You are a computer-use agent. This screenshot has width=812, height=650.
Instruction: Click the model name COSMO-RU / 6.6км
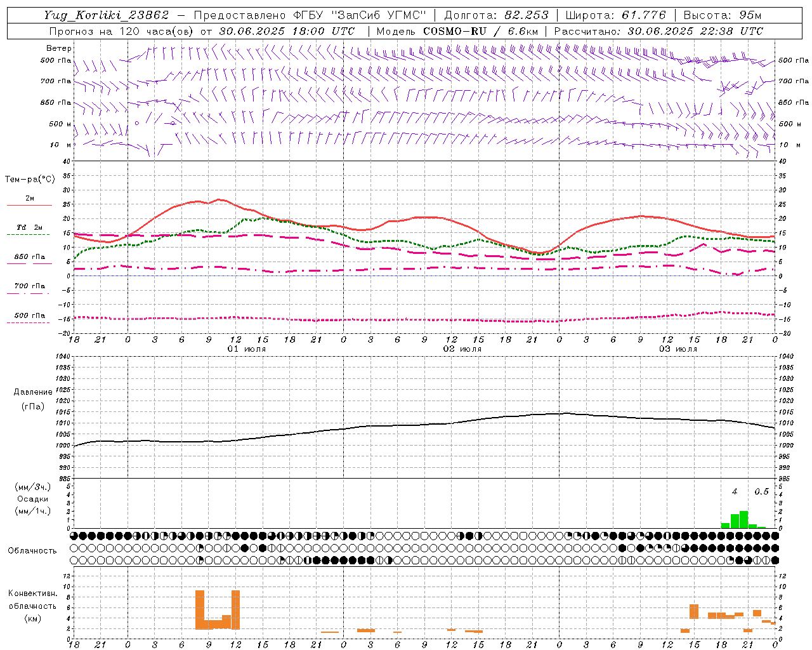coord(481,31)
